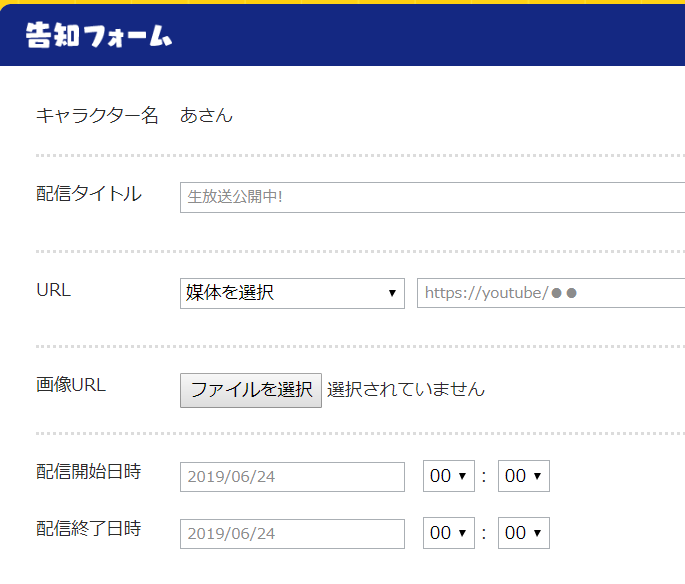Viewport: 685px width, 584px height.
Task: Click the arrow on the 媒体を選択 dropdown
Action: 392,293
